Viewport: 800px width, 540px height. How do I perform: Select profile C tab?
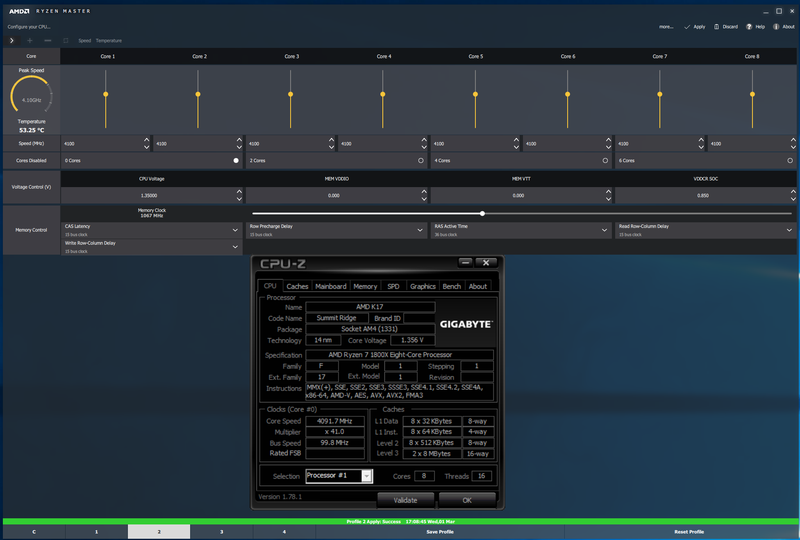coord(34,532)
